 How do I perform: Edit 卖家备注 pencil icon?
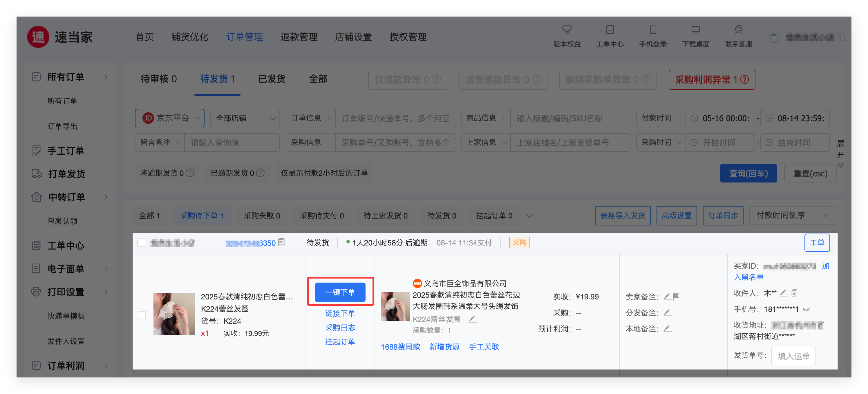(x=667, y=297)
